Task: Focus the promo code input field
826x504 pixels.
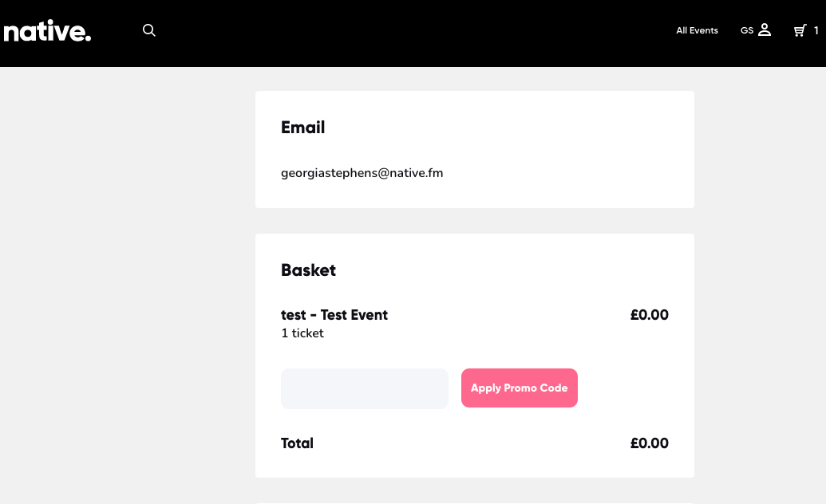Action: [365, 388]
